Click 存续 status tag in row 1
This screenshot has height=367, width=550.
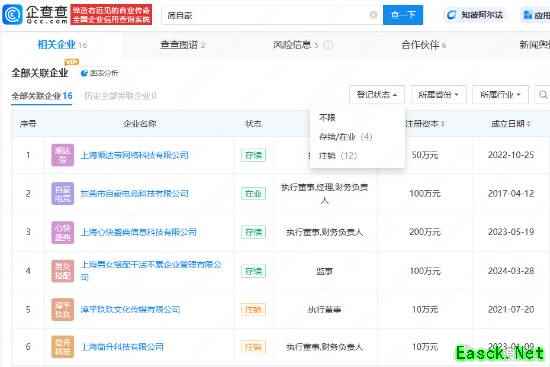pyautogui.click(x=253, y=155)
